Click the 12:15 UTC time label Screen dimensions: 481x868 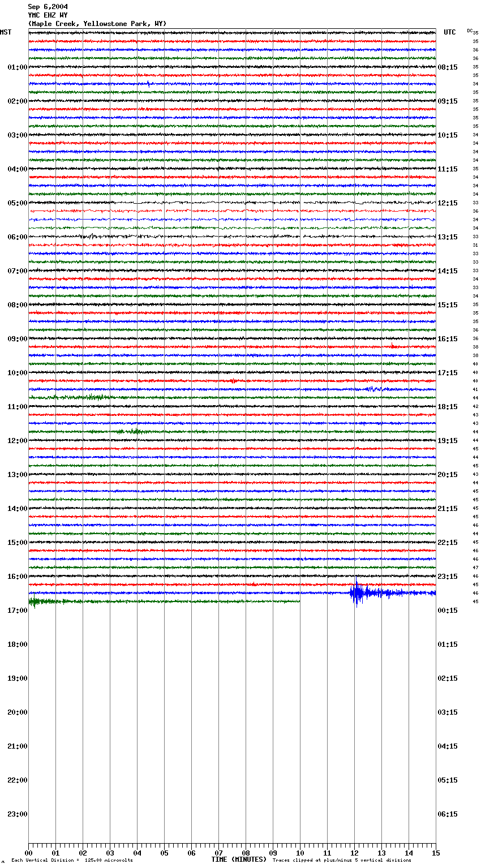pyautogui.click(x=448, y=203)
